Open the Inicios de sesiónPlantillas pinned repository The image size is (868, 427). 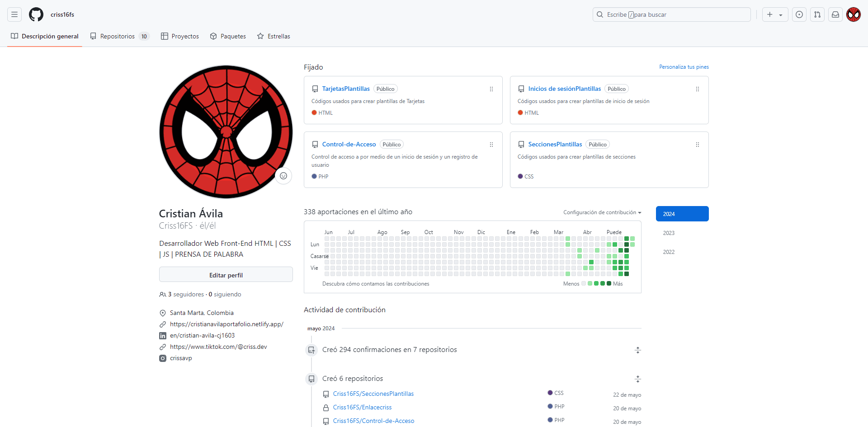pos(565,89)
